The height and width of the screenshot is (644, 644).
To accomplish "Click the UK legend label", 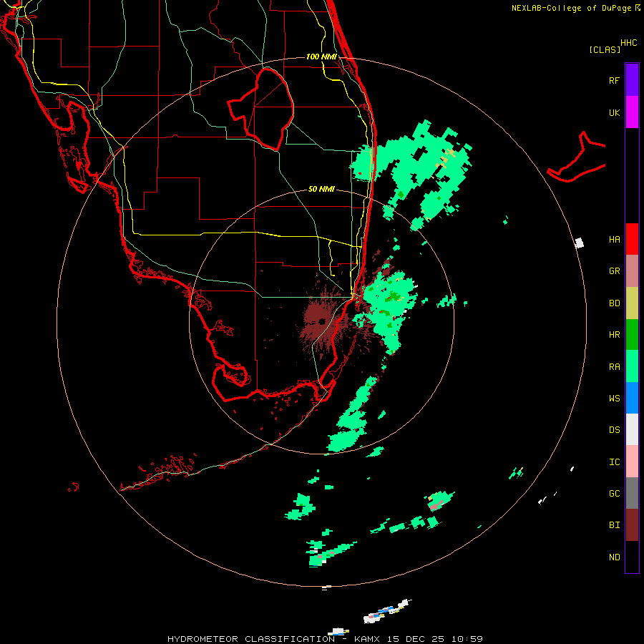I will click(x=614, y=113).
